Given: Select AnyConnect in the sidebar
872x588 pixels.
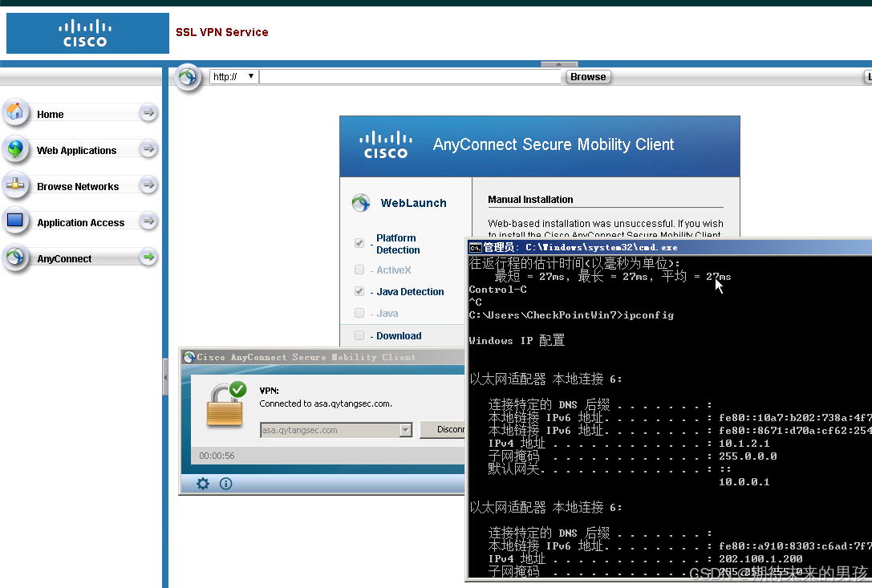Looking at the screenshot, I should tap(64, 258).
